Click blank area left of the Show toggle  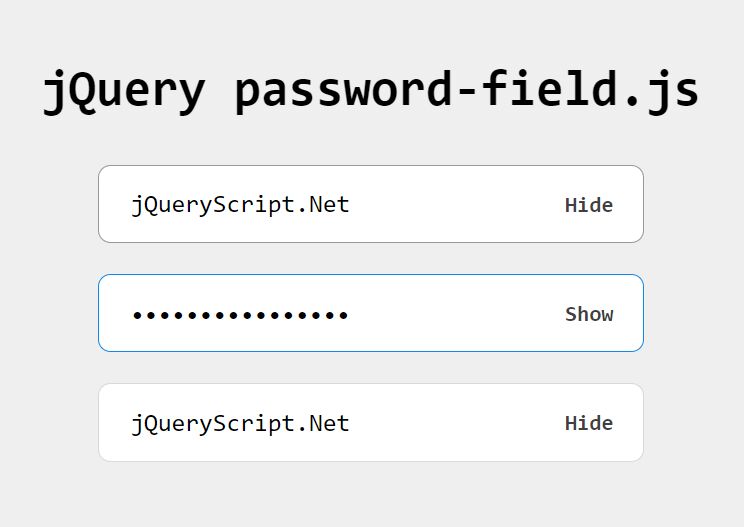(456, 314)
